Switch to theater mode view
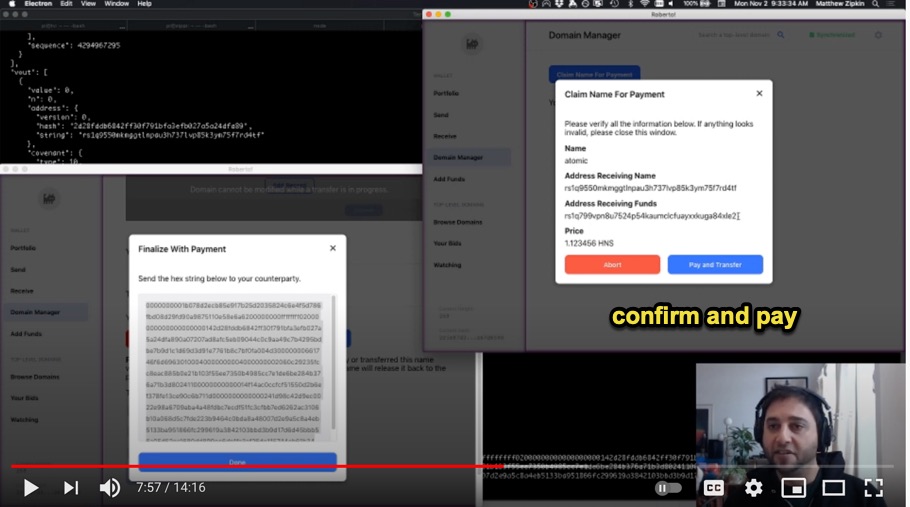The width and height of the screenshot is (910, 507). 834,488
